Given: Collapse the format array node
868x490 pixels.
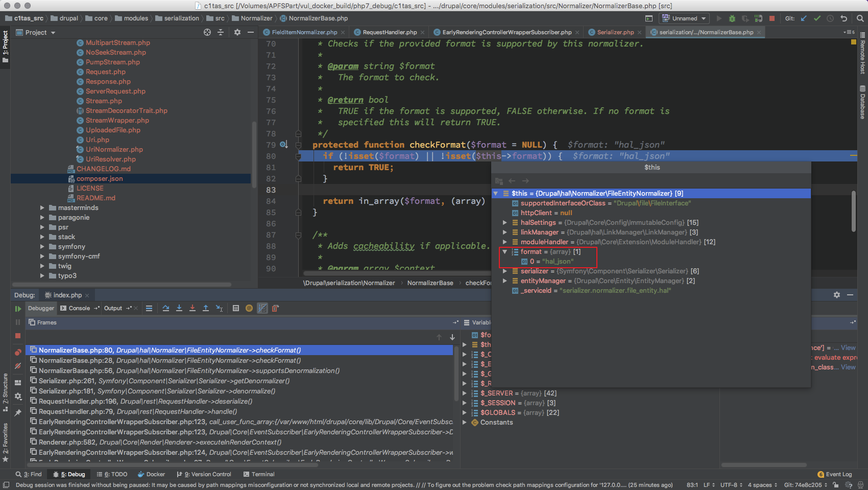Looking at the screenshot, I should click(505, 252).
